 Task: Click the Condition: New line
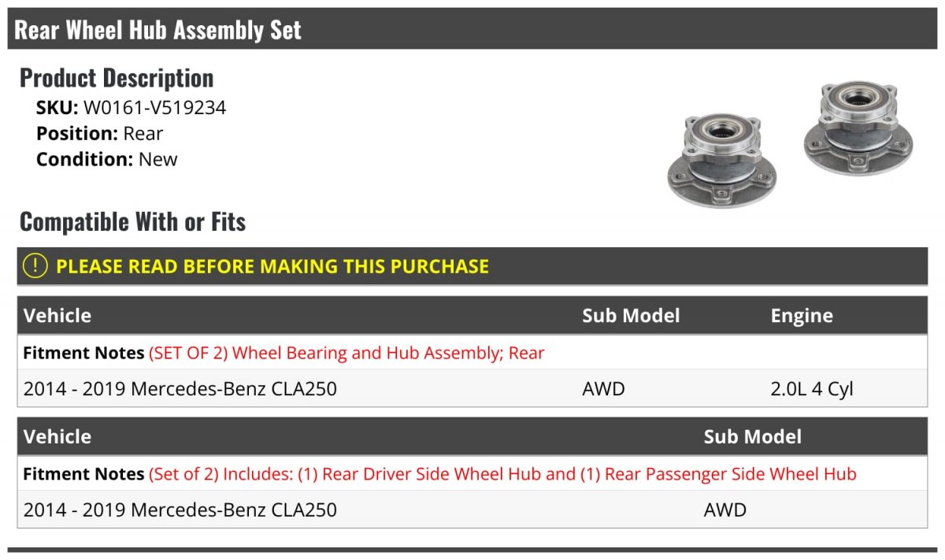[107, 159]
